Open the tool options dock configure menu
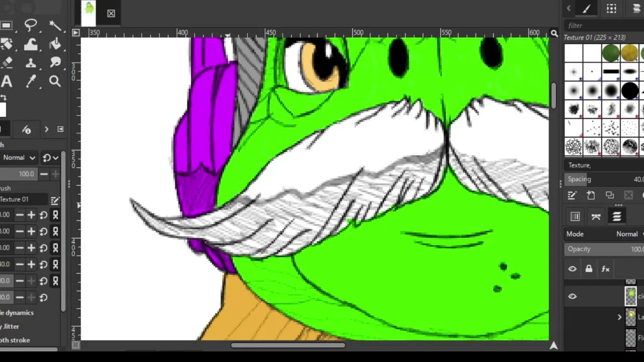Image resolution: width=644 pixels, height=362 pixels. tap(60, 129)
